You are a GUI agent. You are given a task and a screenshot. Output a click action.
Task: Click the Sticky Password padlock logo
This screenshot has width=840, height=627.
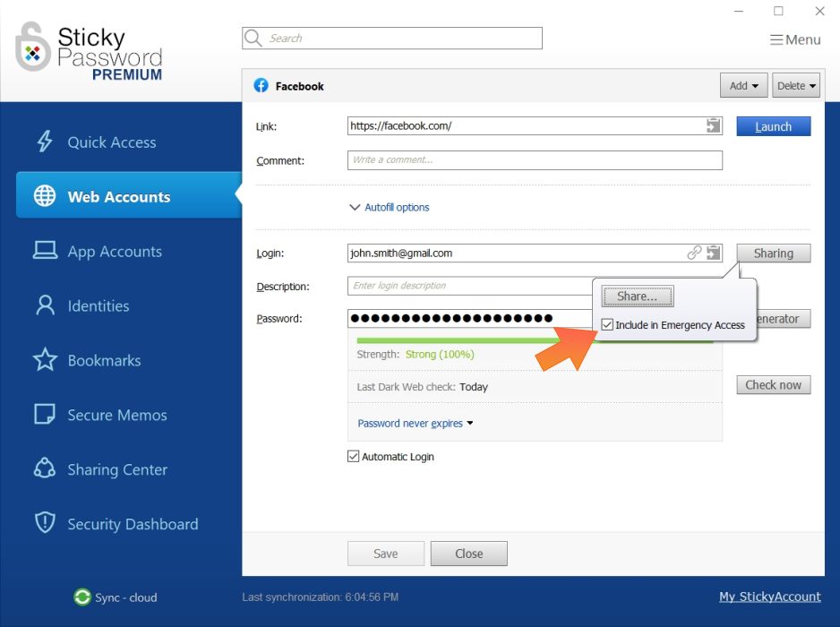pyautogui.click(x=32, y=47)
